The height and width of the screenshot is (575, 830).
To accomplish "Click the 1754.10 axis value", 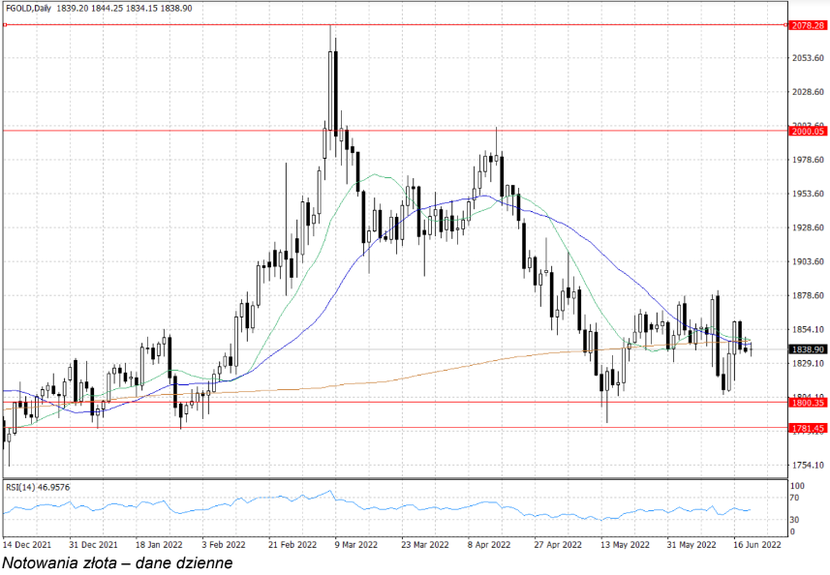I will coord(808,465).
